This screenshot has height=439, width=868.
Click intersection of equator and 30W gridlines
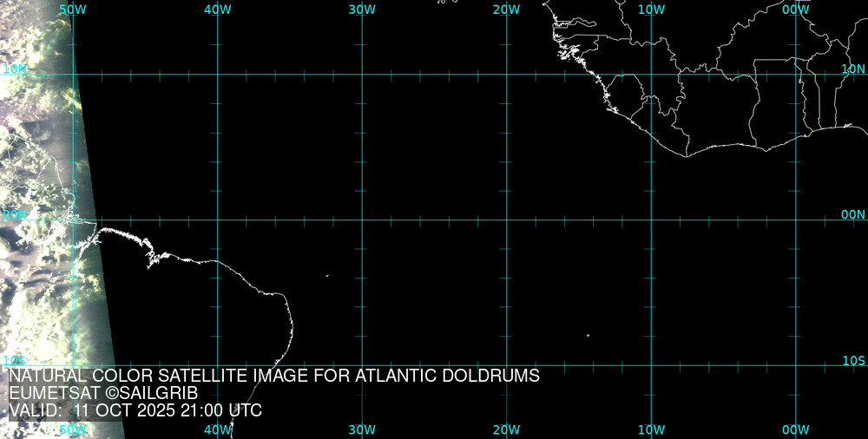[362, 219]
